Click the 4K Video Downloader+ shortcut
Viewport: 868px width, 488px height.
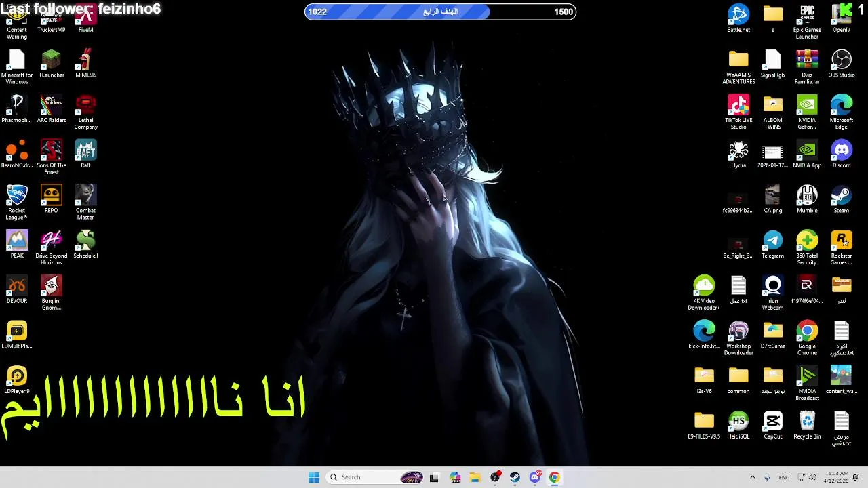point(704,293)
